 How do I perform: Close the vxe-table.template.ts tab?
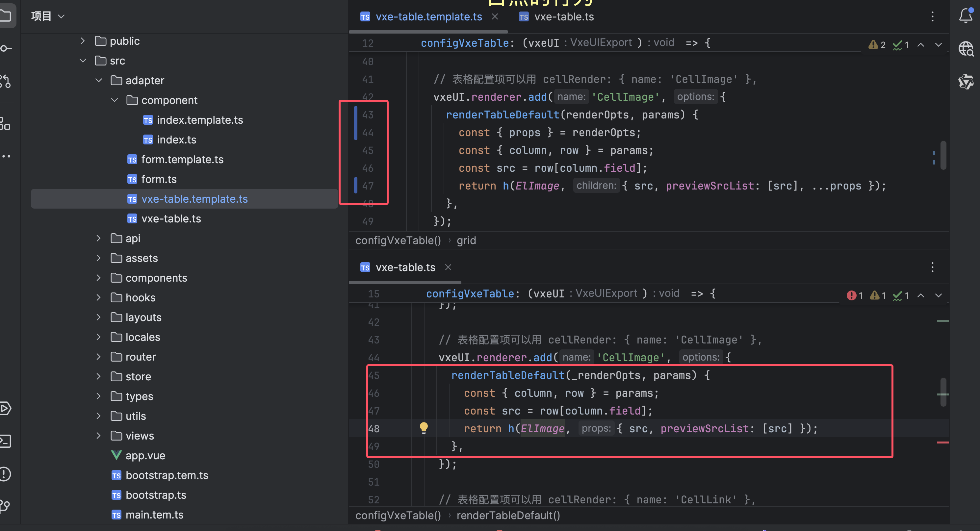(495, 17)
